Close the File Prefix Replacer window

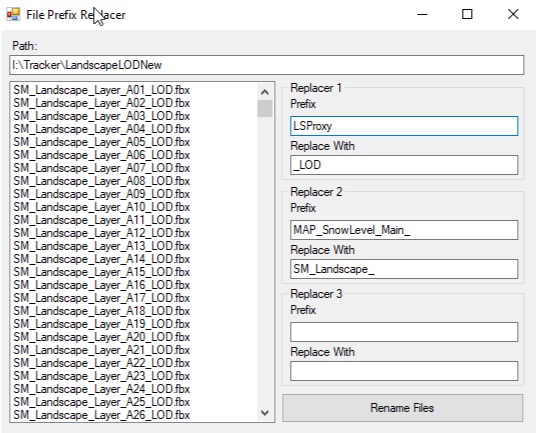point(513,14)
